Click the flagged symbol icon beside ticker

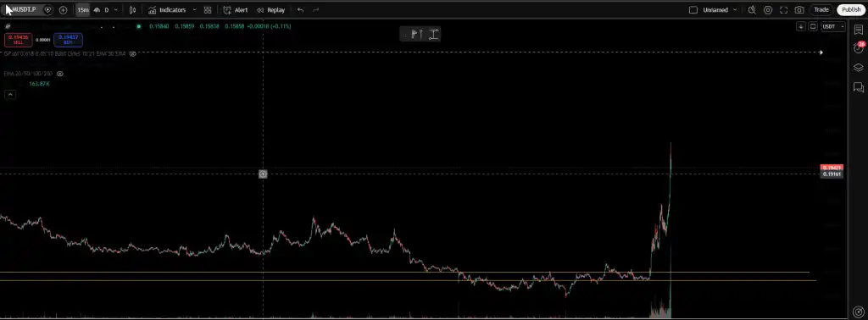pyautogui.click(x=47, y=10)
